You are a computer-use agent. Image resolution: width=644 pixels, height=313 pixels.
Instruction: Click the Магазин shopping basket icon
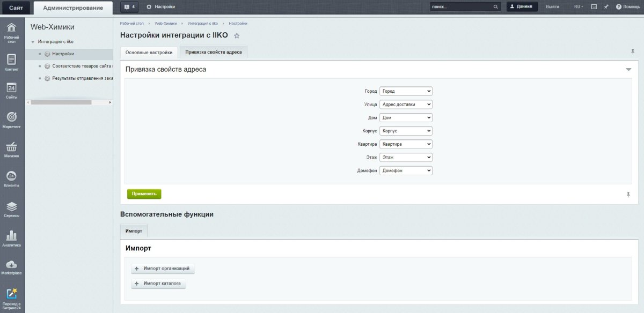click(12, 146)
